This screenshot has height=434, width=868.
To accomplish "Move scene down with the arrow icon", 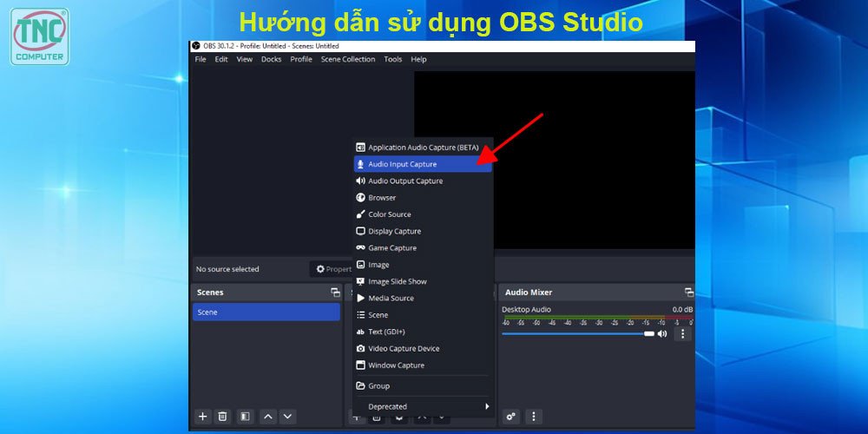I will 287,417.
